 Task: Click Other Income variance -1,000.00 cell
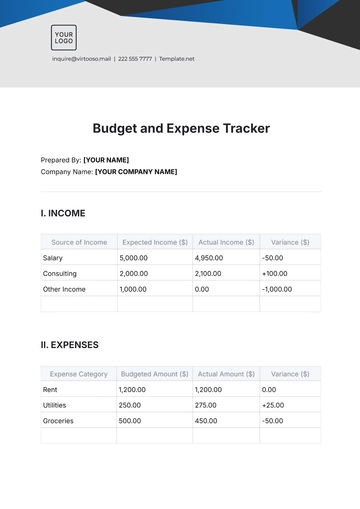pyautogui.click(x=277, y=289)
